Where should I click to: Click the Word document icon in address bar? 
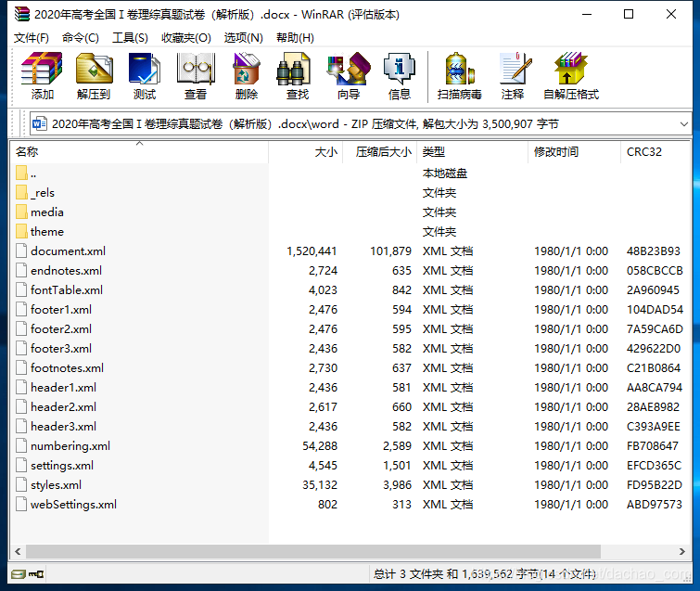point(40,123)
